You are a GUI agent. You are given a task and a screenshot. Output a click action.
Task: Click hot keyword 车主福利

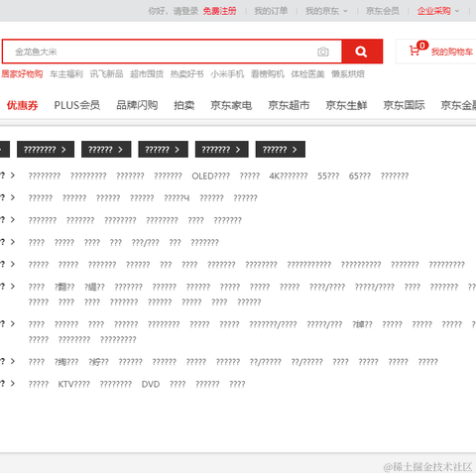(x=66, y=74)
